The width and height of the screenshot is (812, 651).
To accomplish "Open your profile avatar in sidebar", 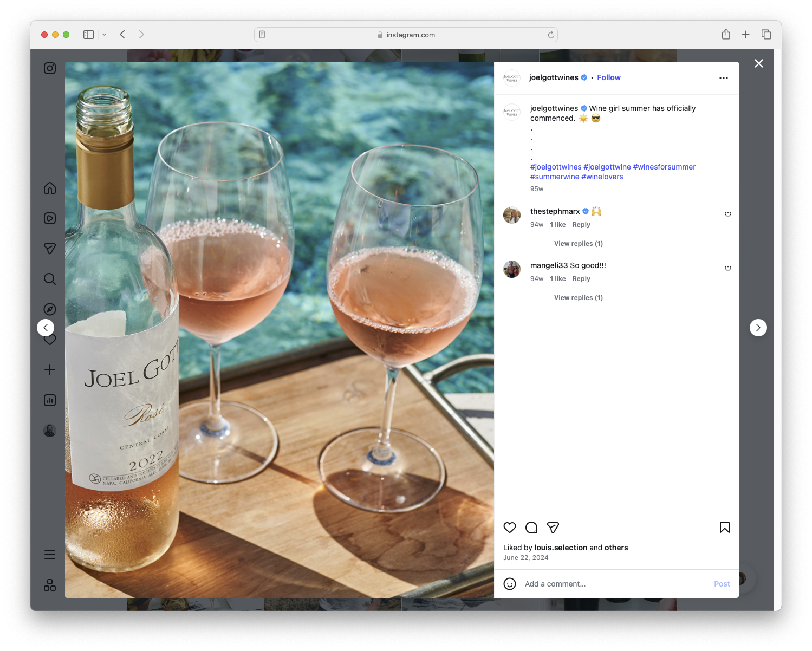I will [x=50, y=431].
